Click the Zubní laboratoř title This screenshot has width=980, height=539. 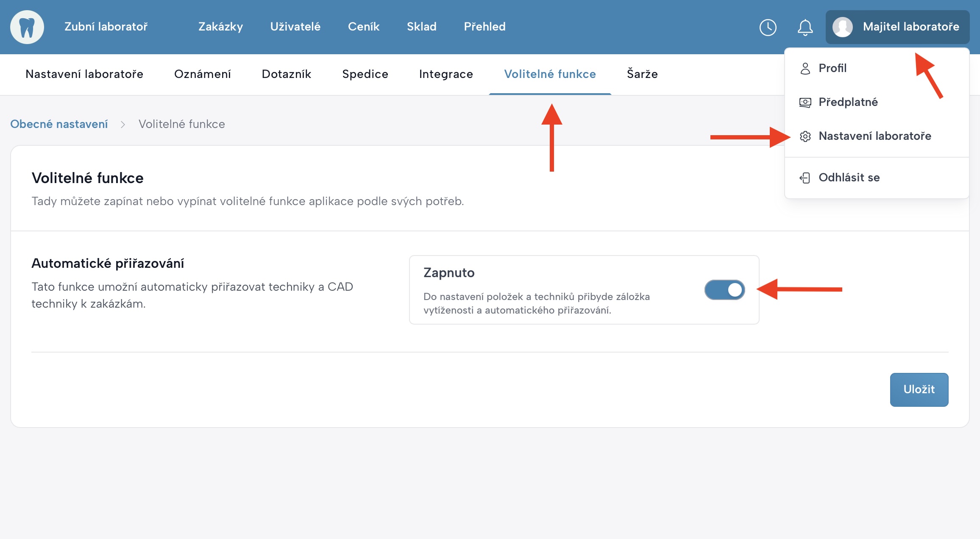click(106, 27)
